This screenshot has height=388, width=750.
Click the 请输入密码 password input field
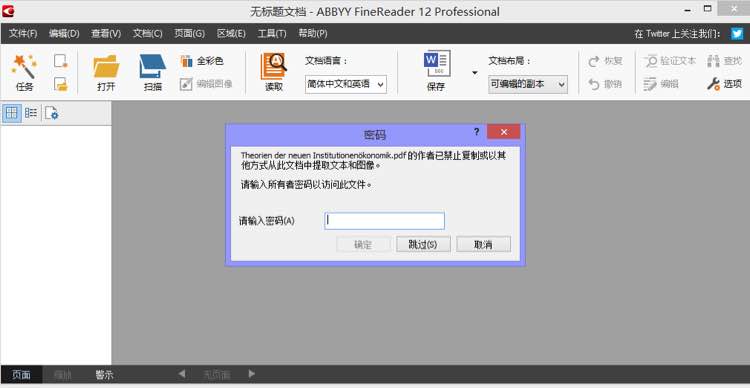pos(384,221)
